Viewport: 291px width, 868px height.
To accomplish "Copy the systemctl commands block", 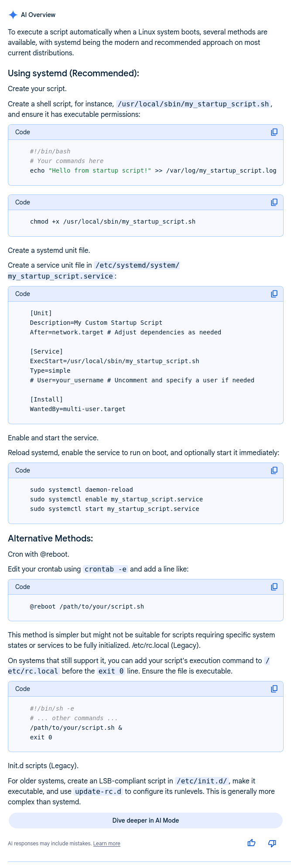I will click(x=274, y=470).
